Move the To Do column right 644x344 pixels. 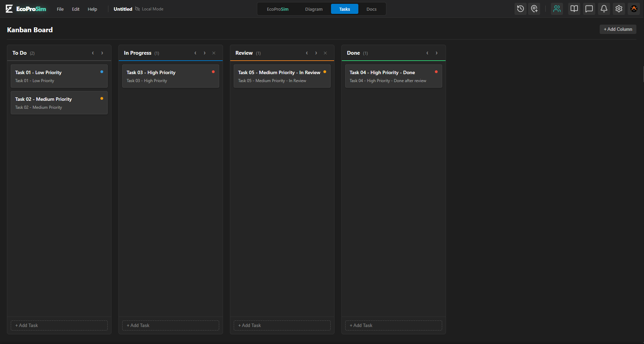(x=102, y=53)
